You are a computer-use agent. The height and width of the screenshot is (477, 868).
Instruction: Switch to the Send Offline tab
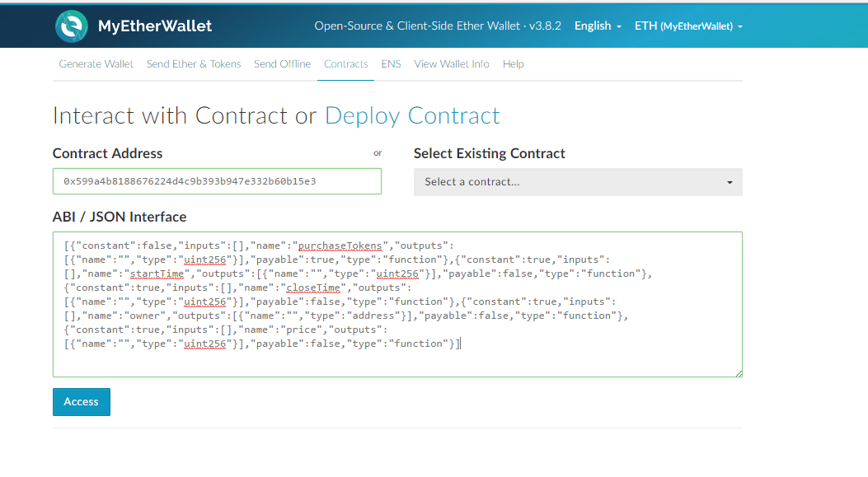point(282,64)
